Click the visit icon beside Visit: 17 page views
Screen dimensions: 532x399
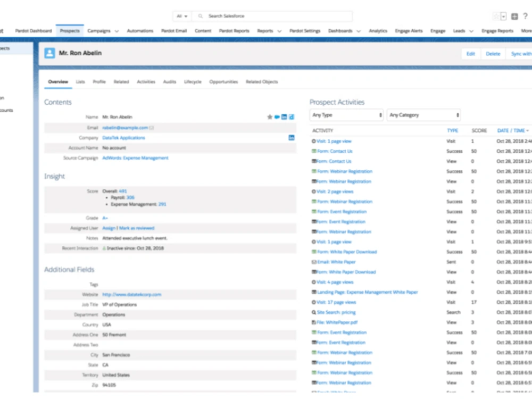click(x=314, y=302)
